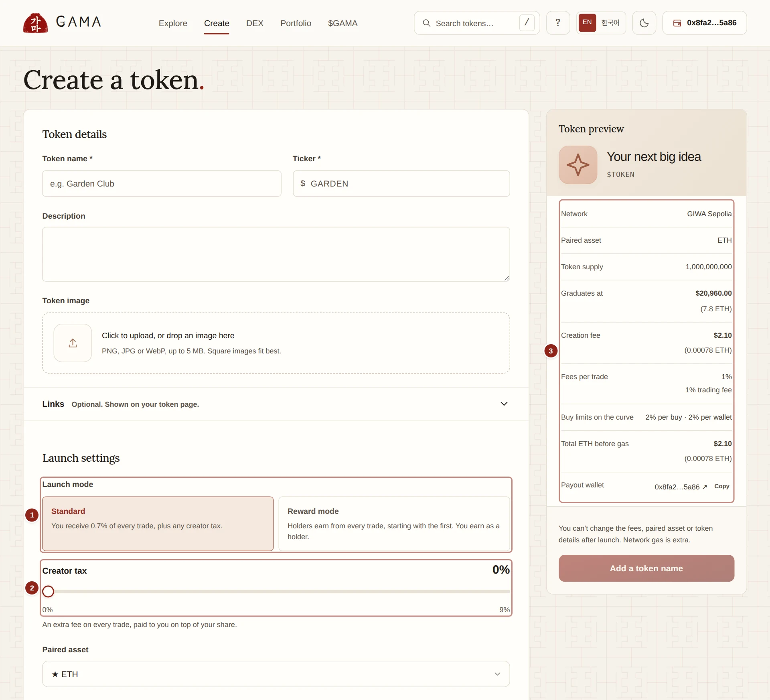
Task: Expand the Links section chevron
Action: click(504, 404)
